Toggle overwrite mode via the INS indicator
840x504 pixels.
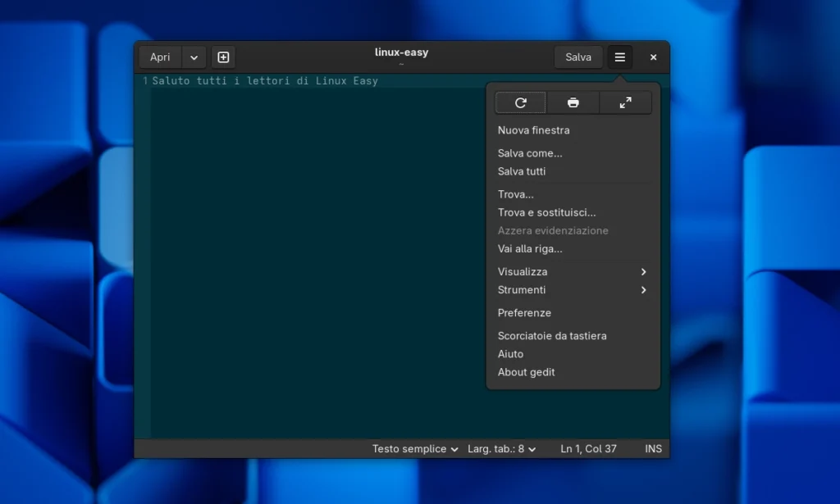click(653, 448)
